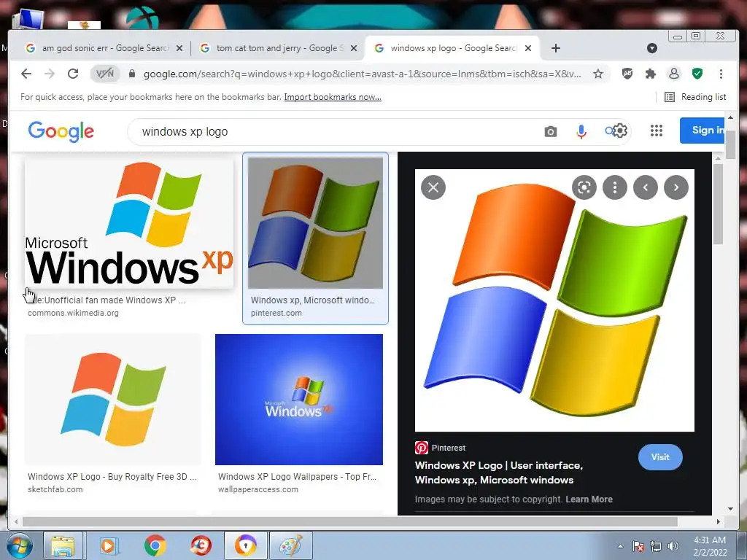
Task: Open Windows Explorer from the taskbar
Action: (x=63, y=545)
